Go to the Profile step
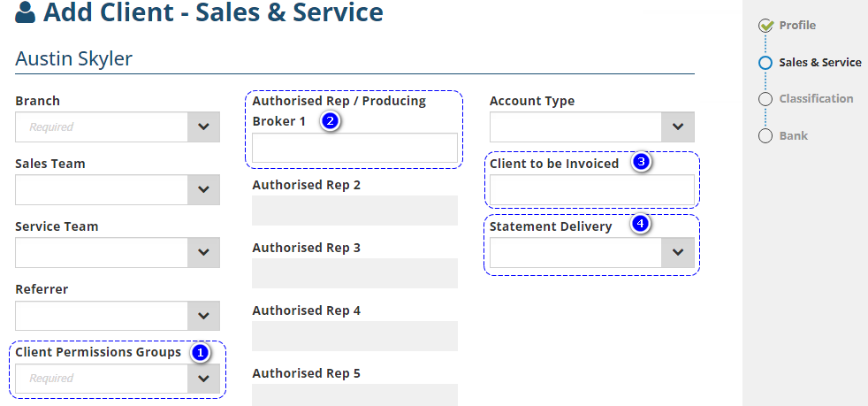The height and width of the screenshot is (406, 868). [x=797, y=26]
